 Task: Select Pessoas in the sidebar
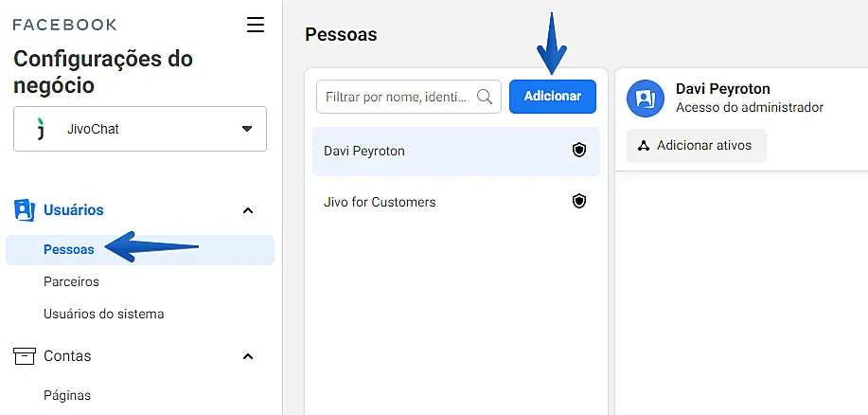pos(69,250)
